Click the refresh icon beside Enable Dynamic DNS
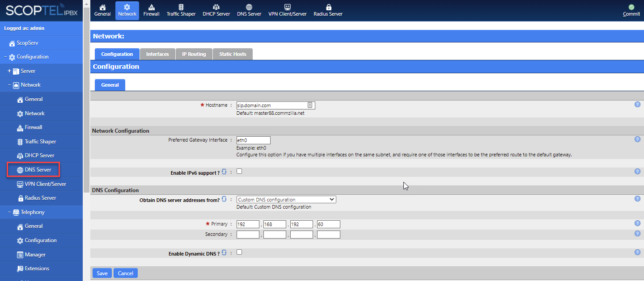 [225, 253]
